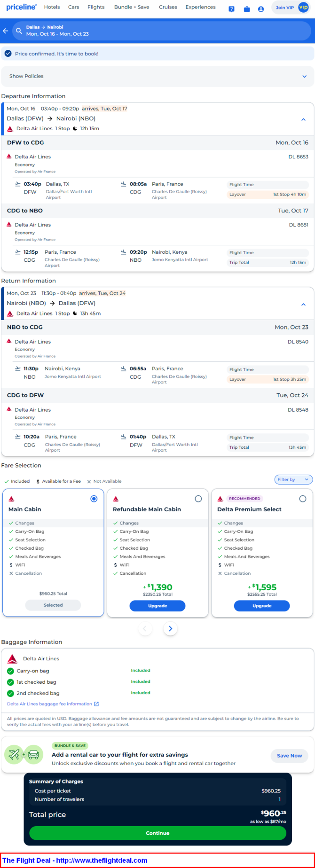The image size is (315, 868).
Task: Click the RECOMMENDED badge on Premium Select
Action: [x=244, y=499]
